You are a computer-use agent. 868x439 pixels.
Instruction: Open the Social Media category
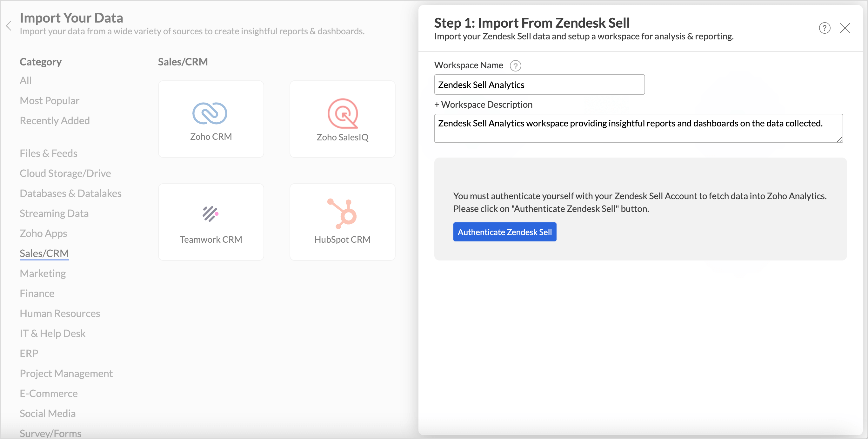click(48, 413)
